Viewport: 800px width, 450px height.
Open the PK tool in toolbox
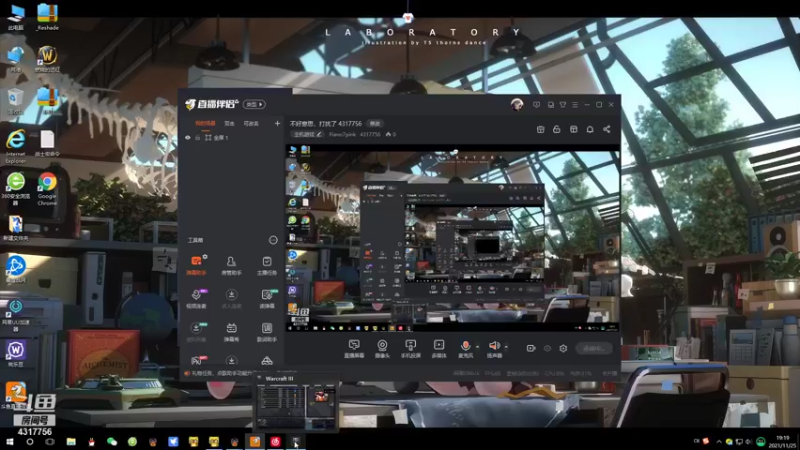196,361
